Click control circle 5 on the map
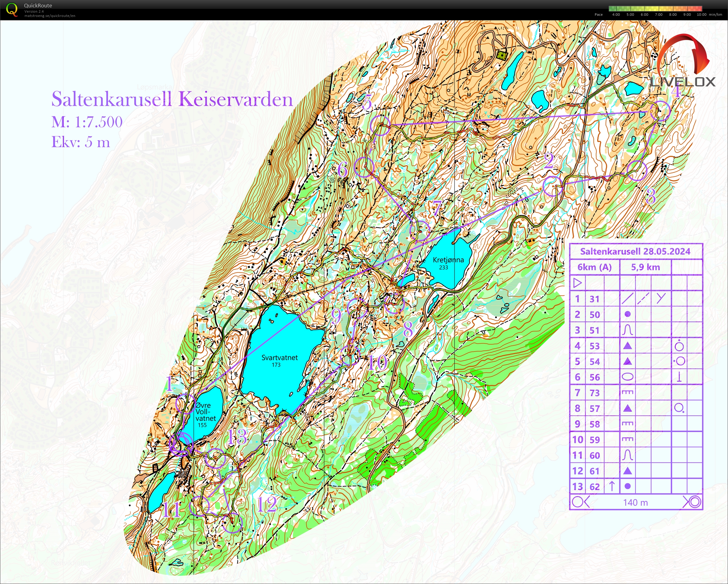 (x=380, y=125)
